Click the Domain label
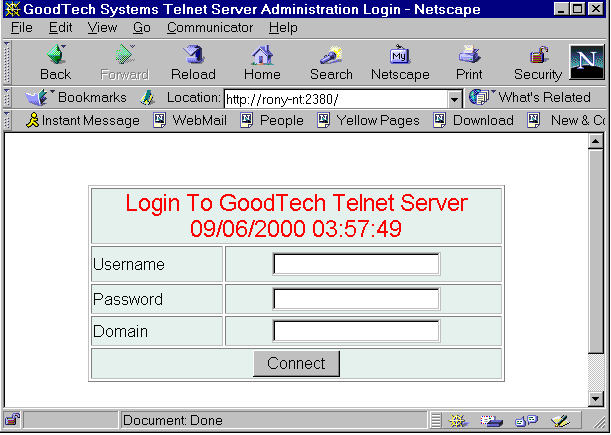 click(x=120, y=331)
